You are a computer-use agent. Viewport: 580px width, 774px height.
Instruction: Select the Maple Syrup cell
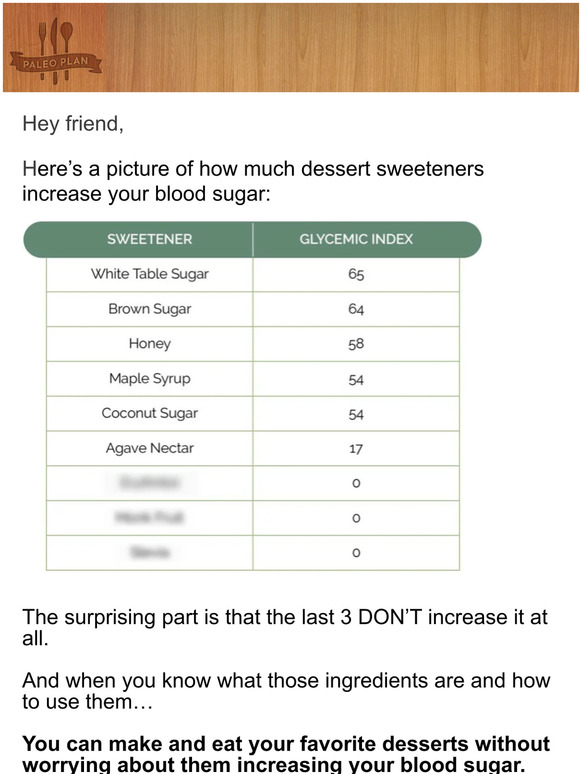(150, 379)
